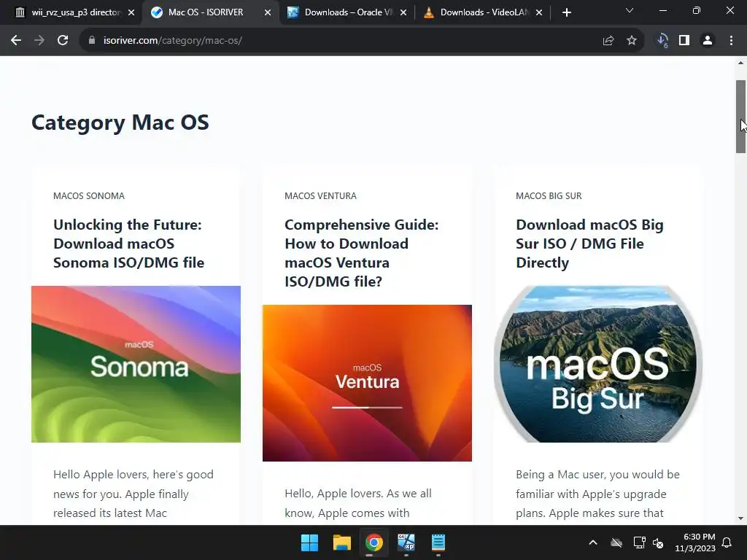Open Download macOS Sonoma ISO/DMG article

pos(128,244)
